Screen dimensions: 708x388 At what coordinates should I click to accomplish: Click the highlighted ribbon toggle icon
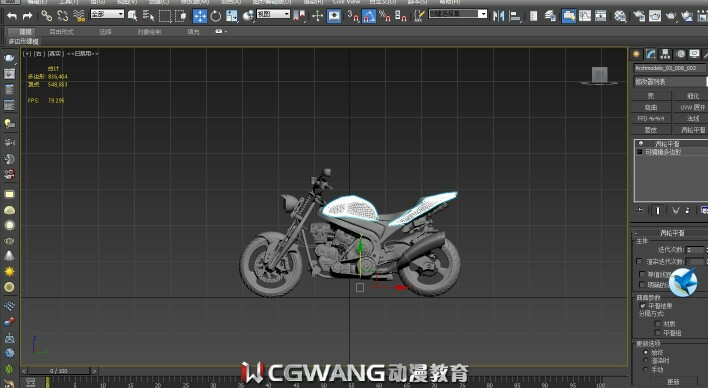(568, 16)
